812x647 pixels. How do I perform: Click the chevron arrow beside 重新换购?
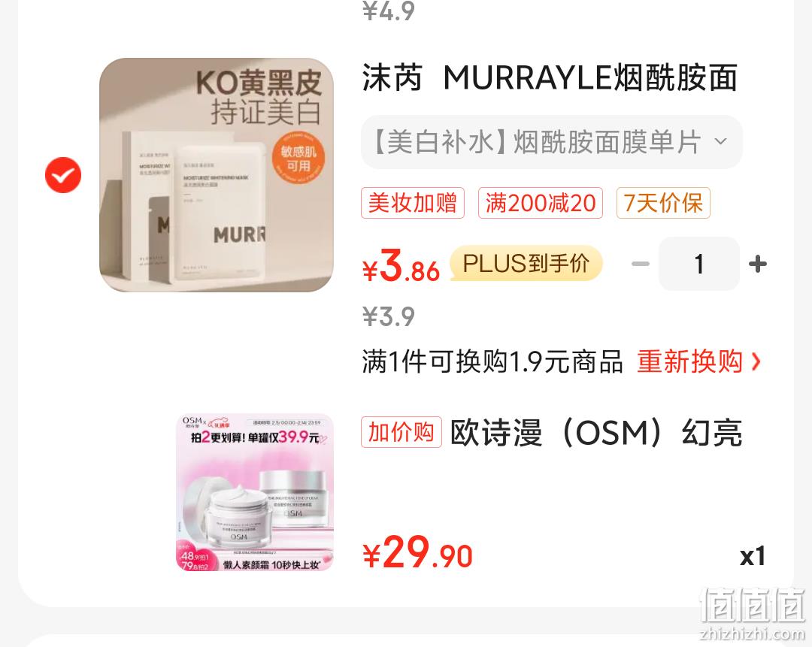756,361
